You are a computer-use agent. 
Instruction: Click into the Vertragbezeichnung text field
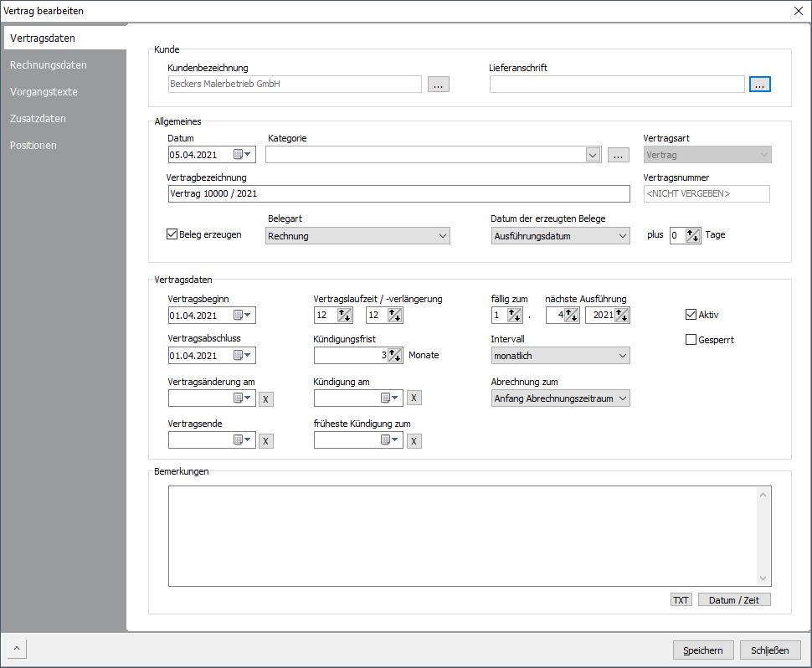[x=398, y=194]
